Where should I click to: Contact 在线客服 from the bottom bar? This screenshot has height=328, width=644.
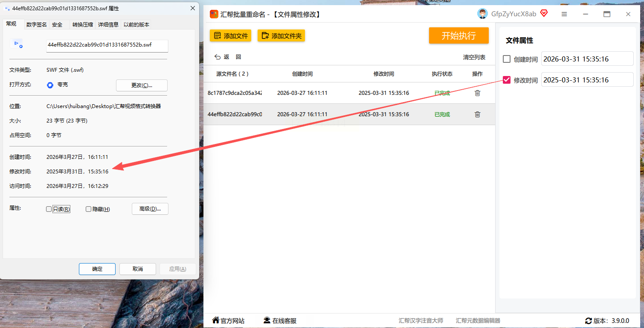280,321
